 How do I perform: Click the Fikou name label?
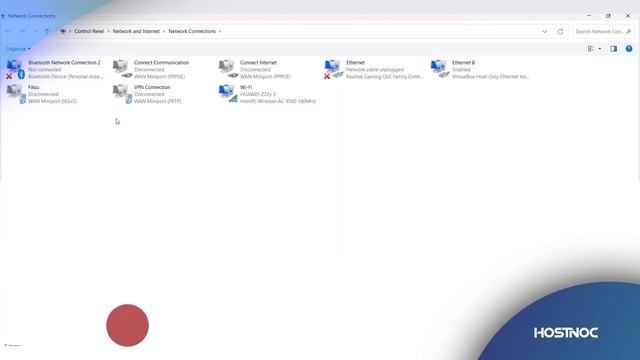[33, 87]
